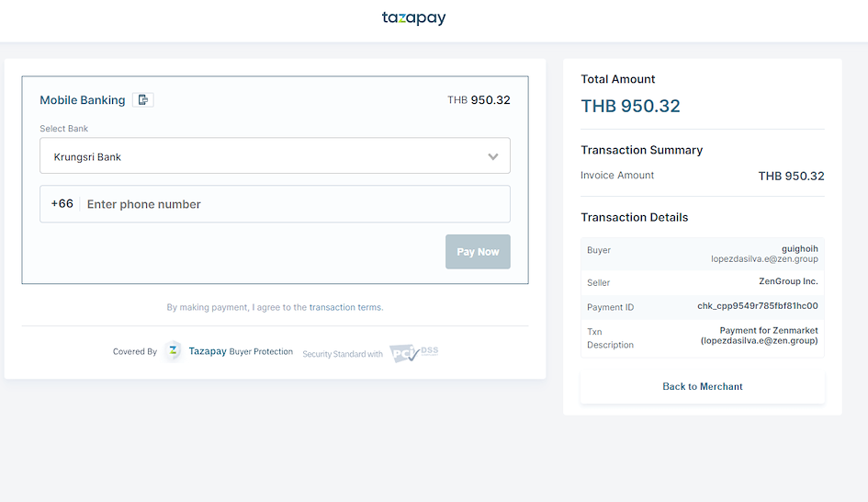Click the Tazapay shield protection icon

click(x=174, y=350)
